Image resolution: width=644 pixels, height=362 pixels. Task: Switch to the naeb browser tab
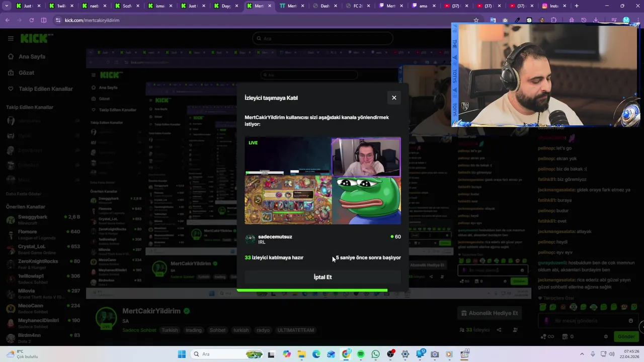pyautogui.click(x=94, y=6)
